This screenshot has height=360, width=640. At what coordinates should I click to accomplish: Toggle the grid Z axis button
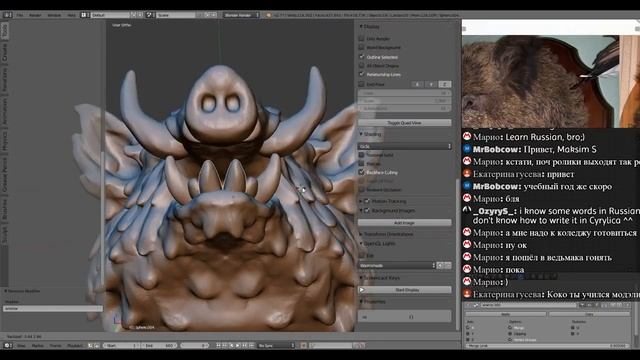tap(444, 84)
